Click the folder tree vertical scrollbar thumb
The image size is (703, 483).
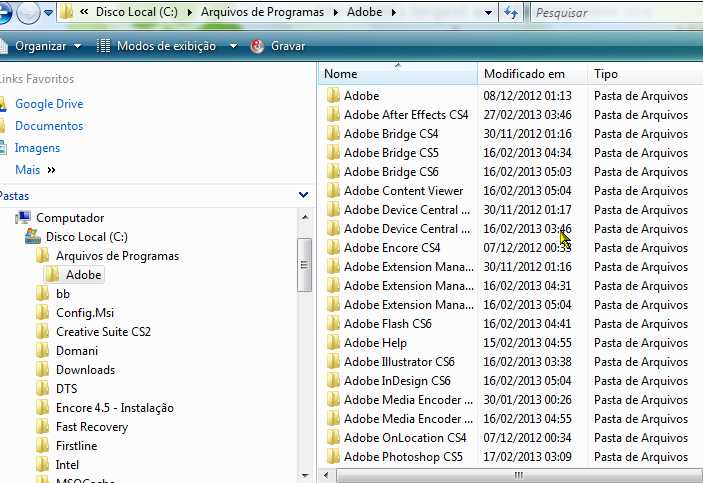[305, 265]
